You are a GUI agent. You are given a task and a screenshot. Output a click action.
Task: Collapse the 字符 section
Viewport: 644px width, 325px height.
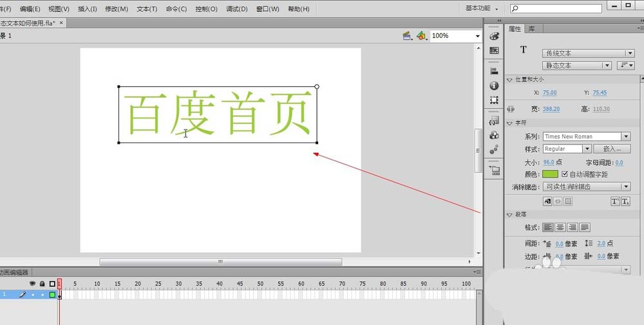[510, 123]
